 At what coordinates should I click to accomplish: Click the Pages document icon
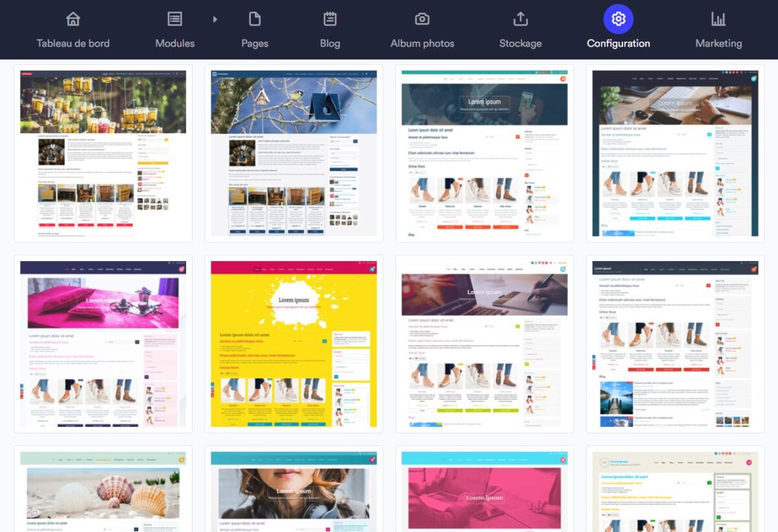(x=255, y=19)
